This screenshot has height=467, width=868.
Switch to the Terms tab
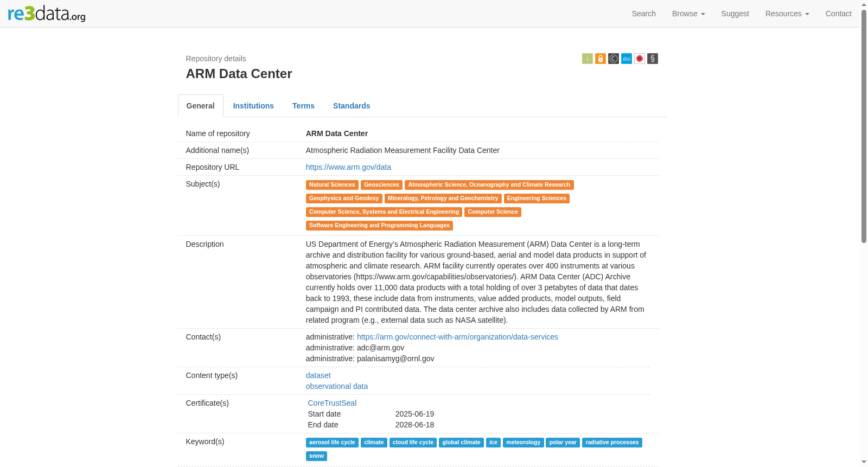(303, 106)
